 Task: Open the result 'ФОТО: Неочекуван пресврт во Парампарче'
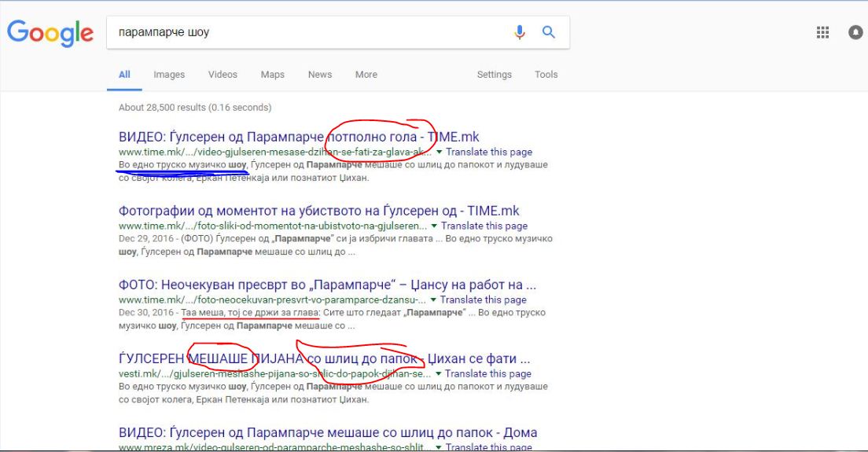point(327,285)
